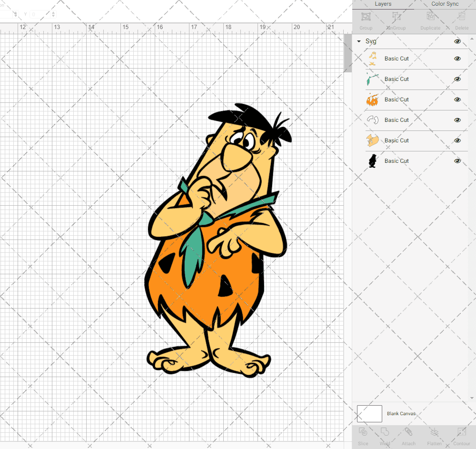Click the Attach paperclip icon
Screen dimensions: 476x449
[408, 431]
